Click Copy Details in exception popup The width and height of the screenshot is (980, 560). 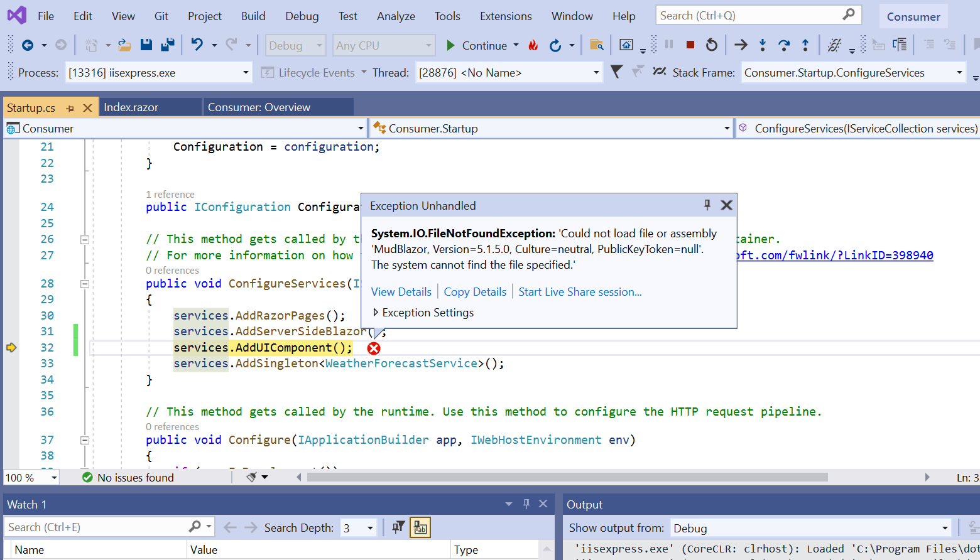(475, 292)
